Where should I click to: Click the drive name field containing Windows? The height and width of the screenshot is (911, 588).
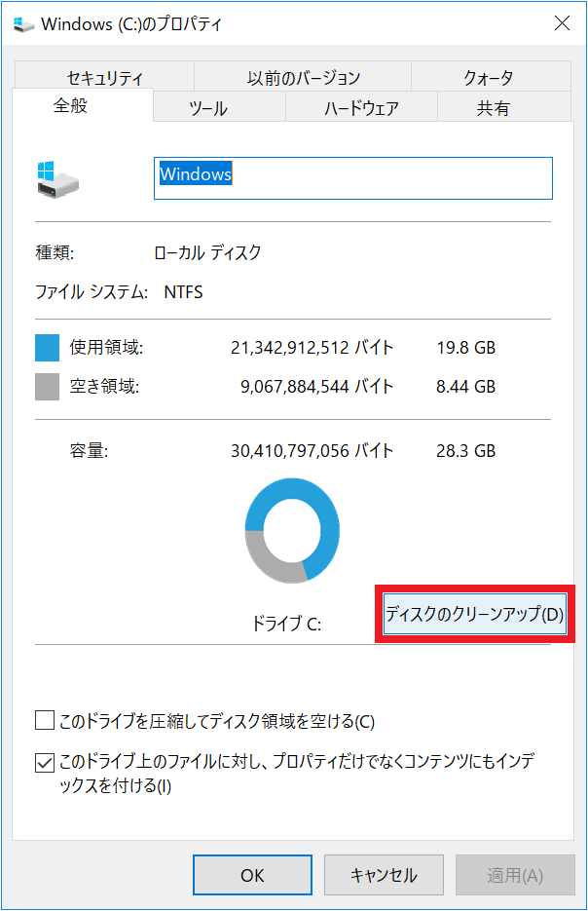[x=352, y=177]
